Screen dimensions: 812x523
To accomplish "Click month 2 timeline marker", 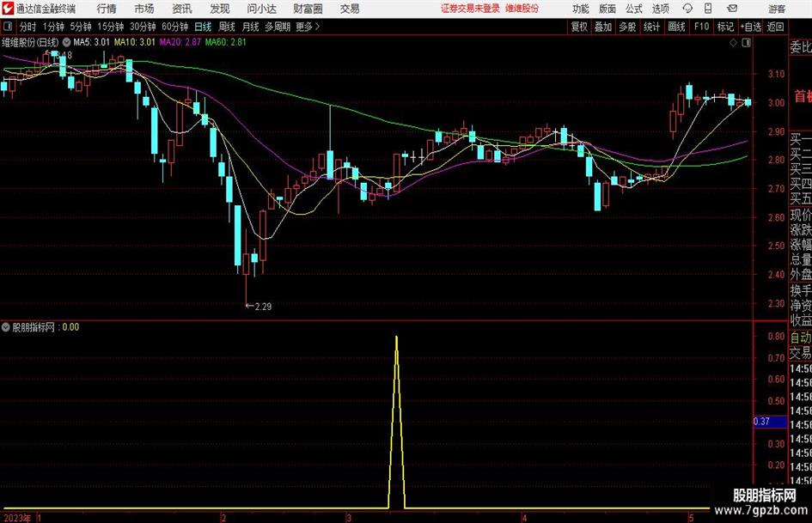I will pos(223,517).
